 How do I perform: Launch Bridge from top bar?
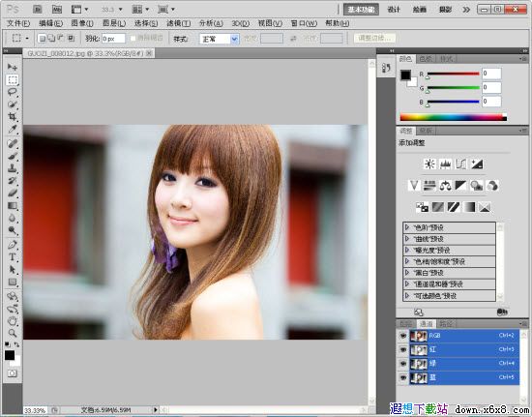tap(38, 9)
